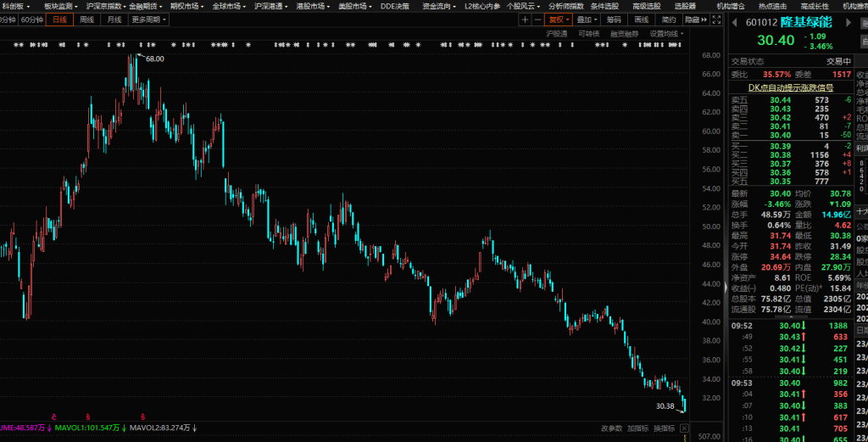This screenshot has height=442, width=868.
Task: Click 热点追击 shortcut
Action: pyautogui.click(x=773, y=6)
